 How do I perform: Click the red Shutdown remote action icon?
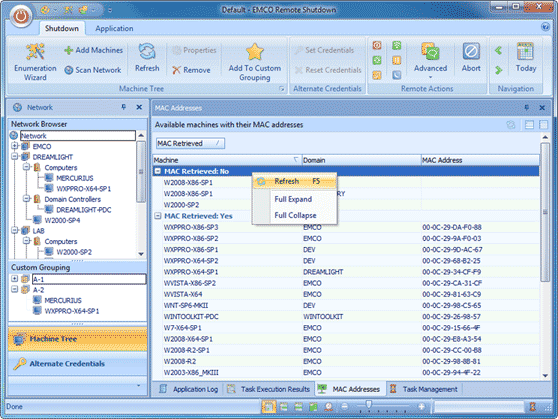(x=377, y=45)
